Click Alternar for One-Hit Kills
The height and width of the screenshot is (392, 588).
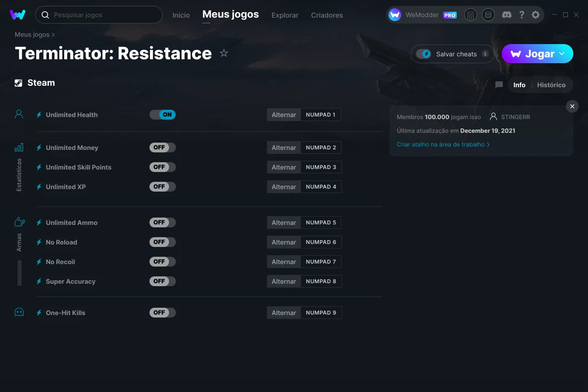284,313
